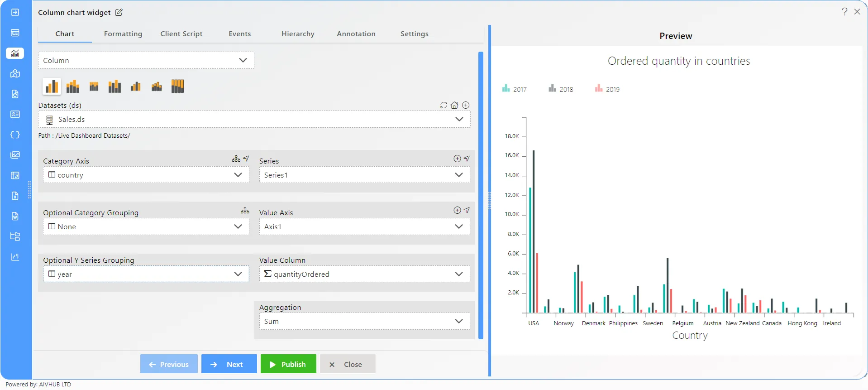Screen dimensions: 868x390
Task: Open the contact card icon in sidebar
Action: point(15,114)
